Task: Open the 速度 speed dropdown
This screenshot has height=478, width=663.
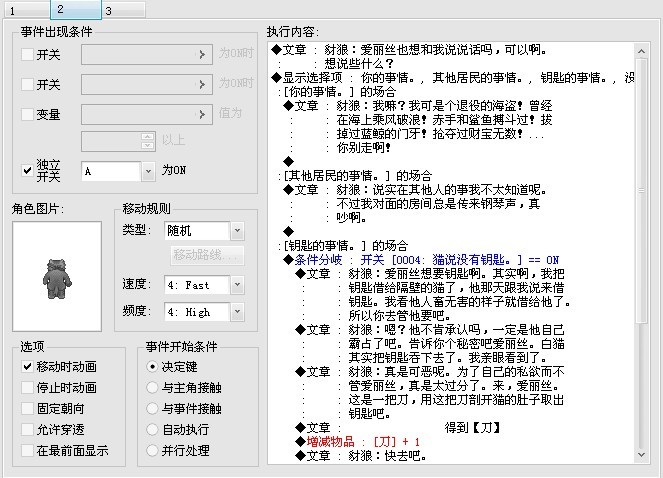Action: [x=237, y=285]
